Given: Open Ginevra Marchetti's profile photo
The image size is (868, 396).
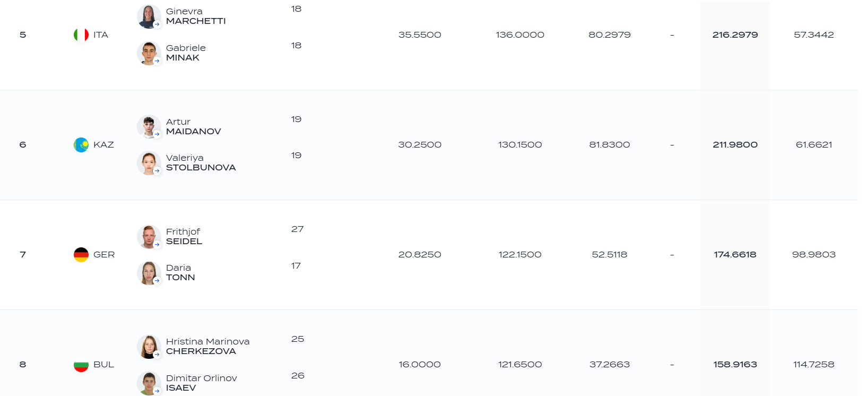Looking at the screenshot, I should tap(149, 16).
